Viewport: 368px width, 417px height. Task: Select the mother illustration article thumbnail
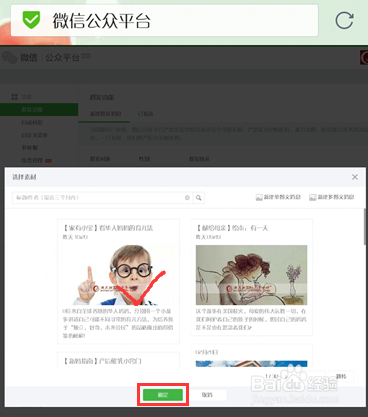251,275
